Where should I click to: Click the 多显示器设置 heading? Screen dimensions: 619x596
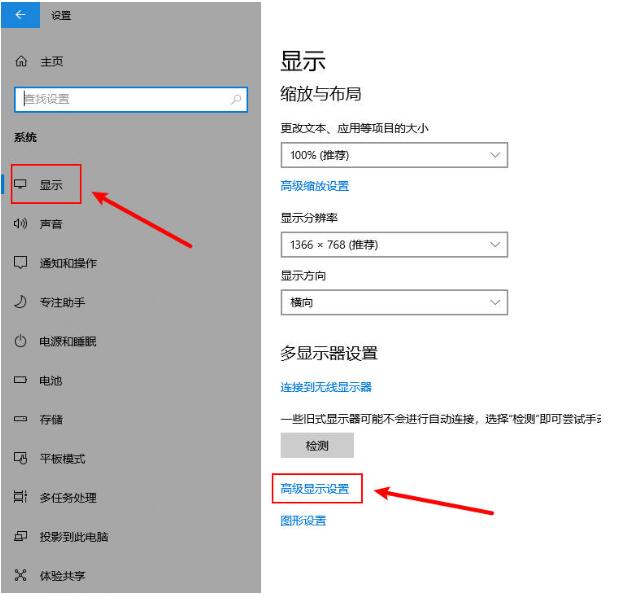(329, 353)
